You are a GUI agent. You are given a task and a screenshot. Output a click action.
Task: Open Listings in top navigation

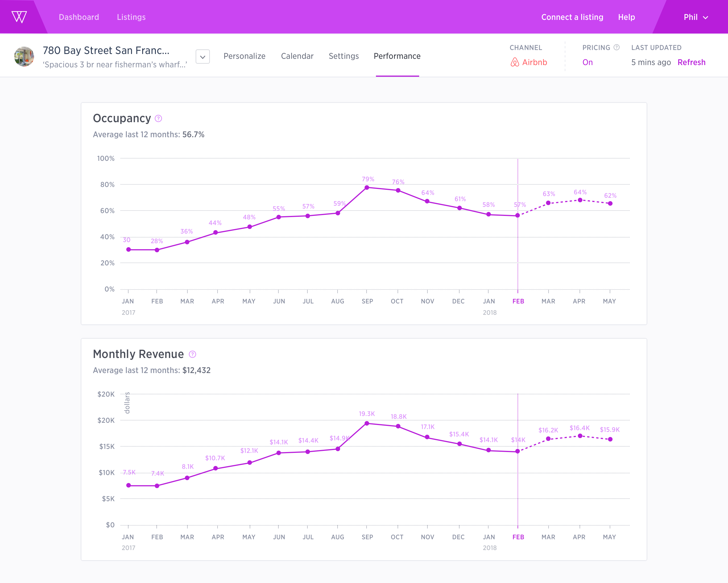131,17
